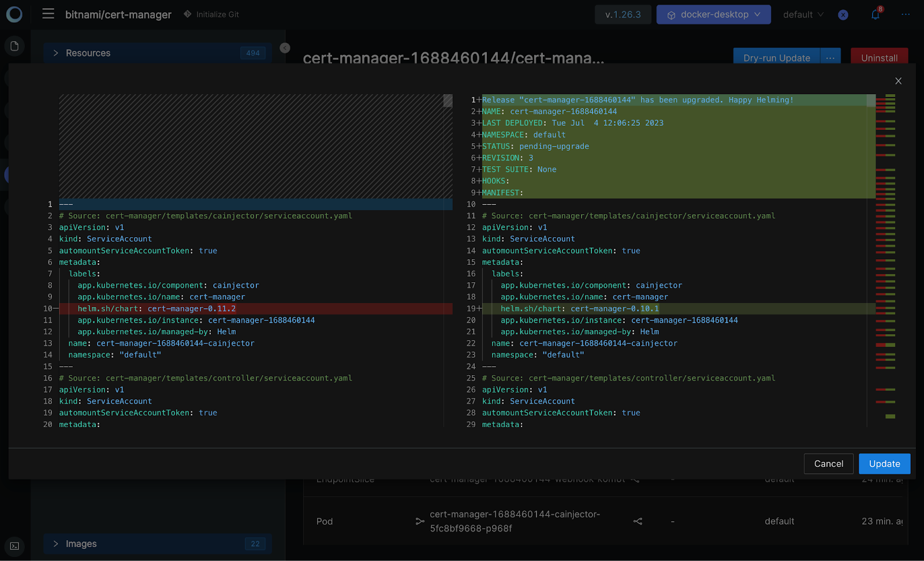Close the diff modal with X
The width and height of the screenshot is (924, 561).
pos(898,81)
